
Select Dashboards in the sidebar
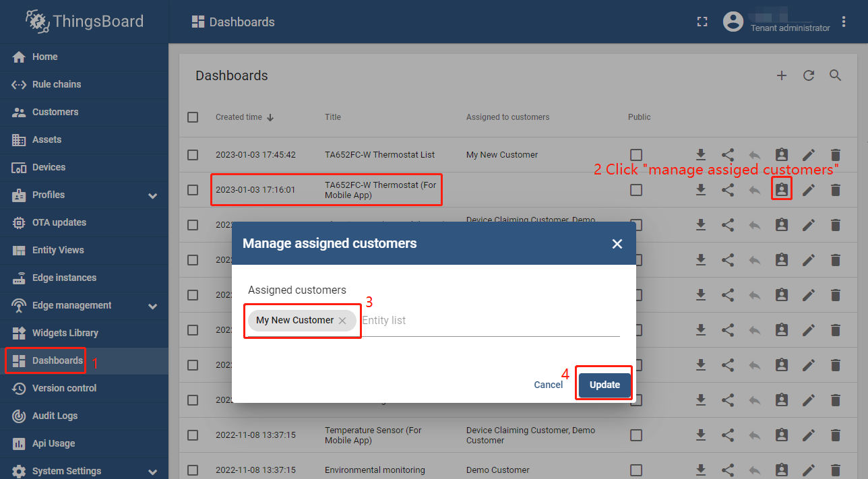[84, 360]
